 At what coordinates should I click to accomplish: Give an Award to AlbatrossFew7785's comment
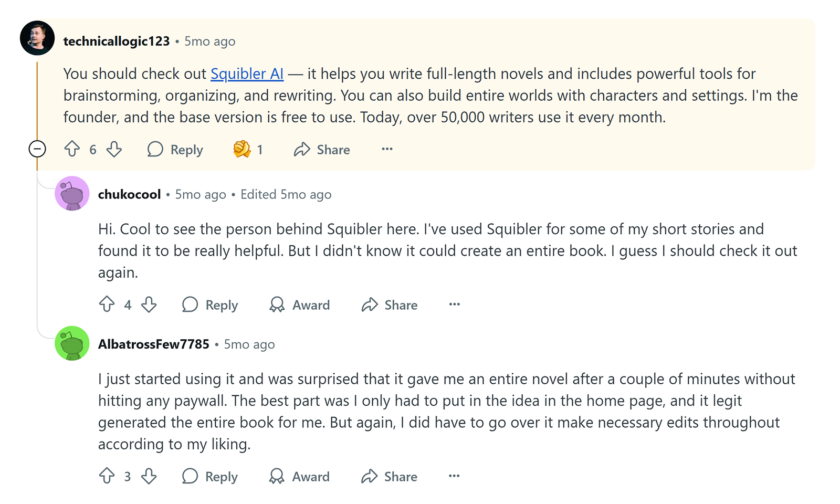point(299,476)
